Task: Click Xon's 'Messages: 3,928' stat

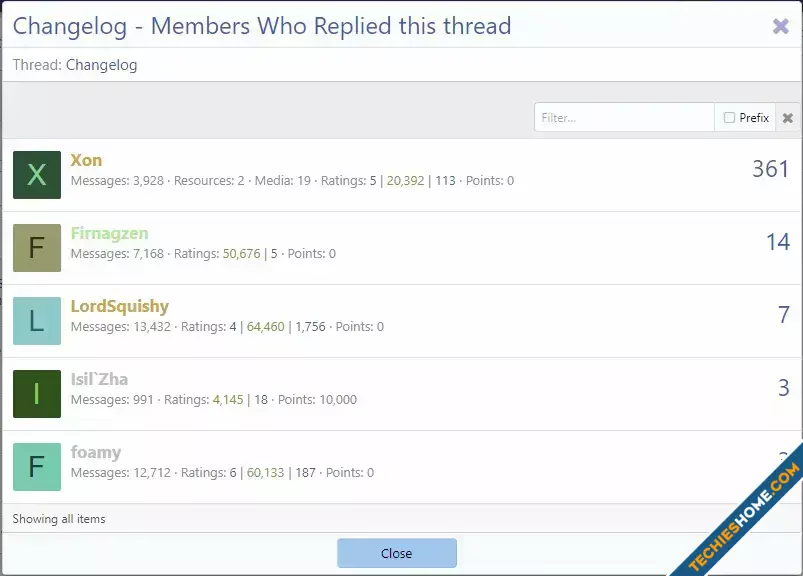Action: [x=117, y=181]
